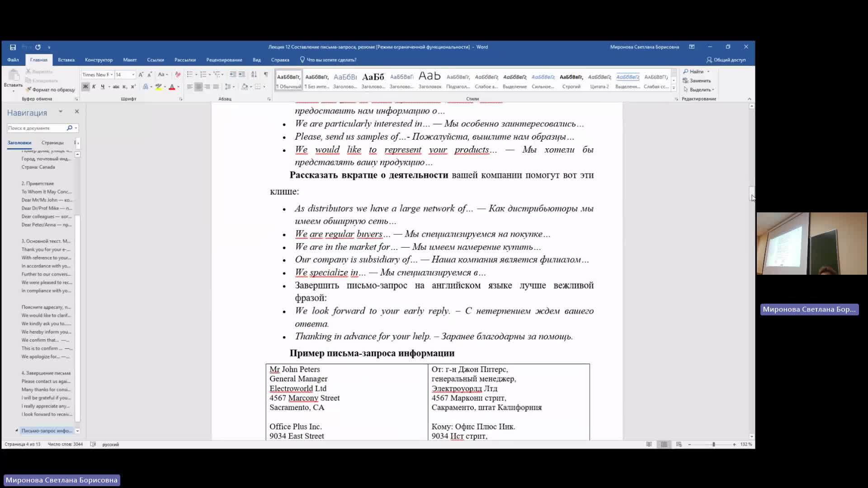Open the Выделить dropdown
The width and height of the screenshot is (868, 488).
699,89
